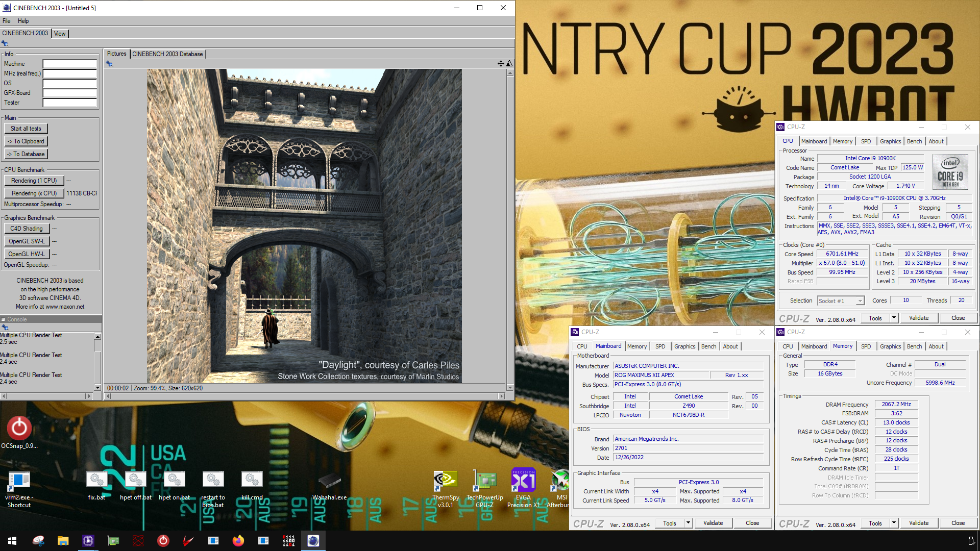Click the Start all tests button
The image size is (980, 551).
(26, 129)
